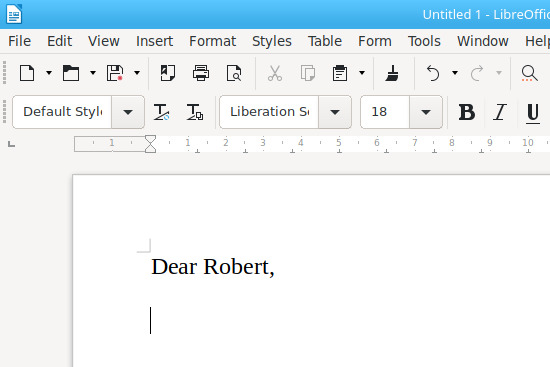Expand the Open recent files arrow
Screen dimensions: 550x367
[x=93, y=73]
